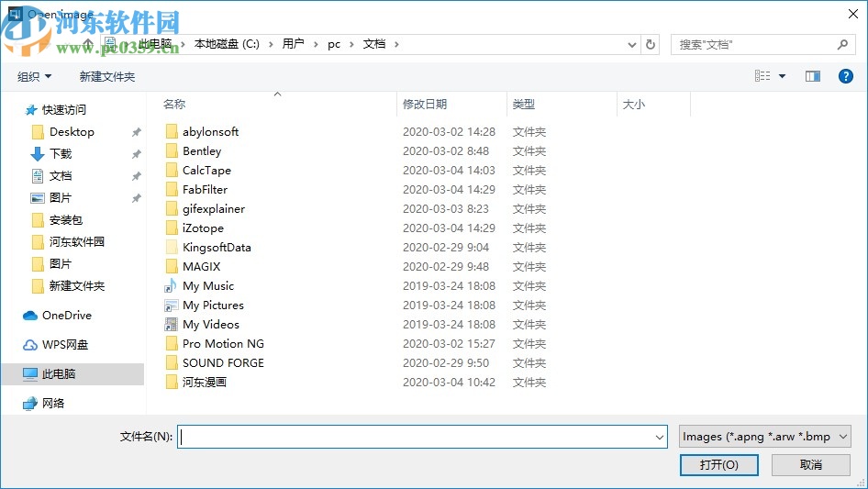Select the iZotope folder
The height and width of the screenshot is (489, 868).
click(x=203, y=228)
